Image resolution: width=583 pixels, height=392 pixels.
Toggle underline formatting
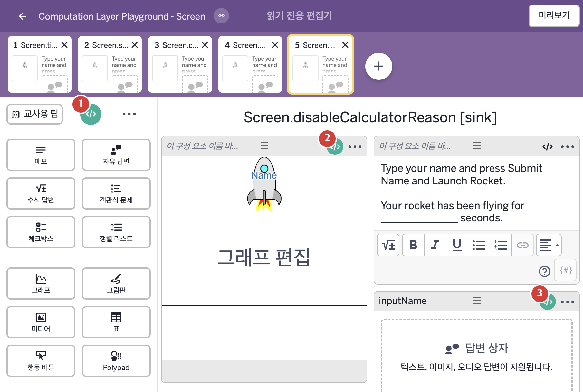[x=457, y=245]
